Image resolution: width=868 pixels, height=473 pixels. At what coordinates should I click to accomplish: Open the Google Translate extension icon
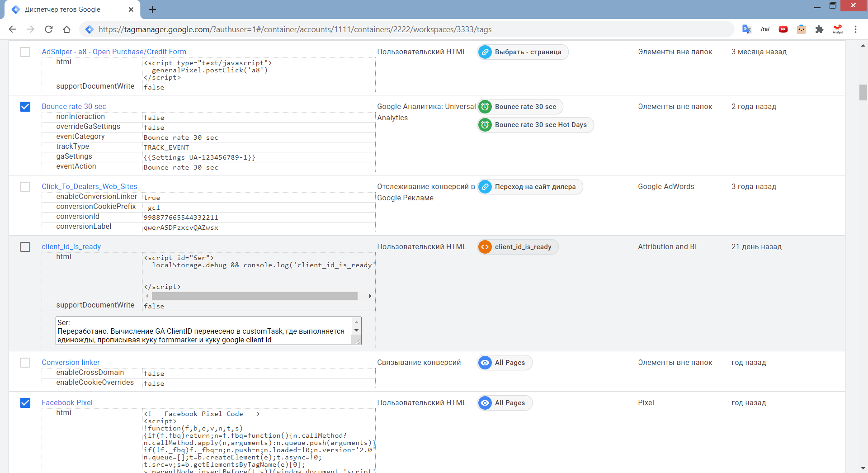tap(746, 29)
